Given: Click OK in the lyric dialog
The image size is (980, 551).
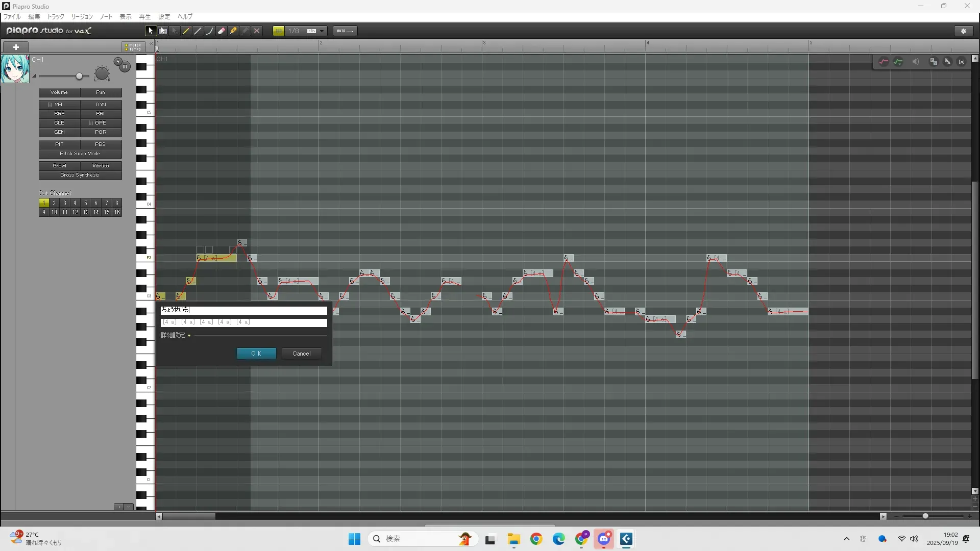Looking at the screenshot, I should (x=256, y=354).
